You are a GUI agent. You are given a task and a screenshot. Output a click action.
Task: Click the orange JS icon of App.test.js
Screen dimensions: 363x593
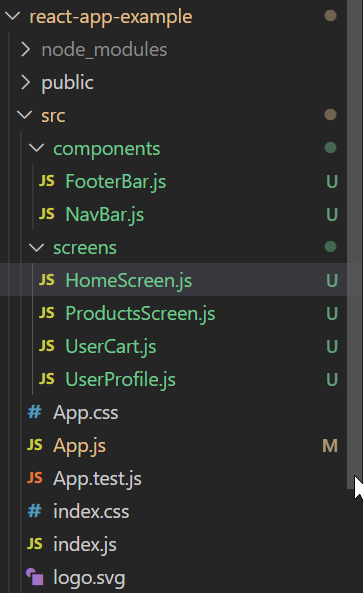click(x=34, y=478)
